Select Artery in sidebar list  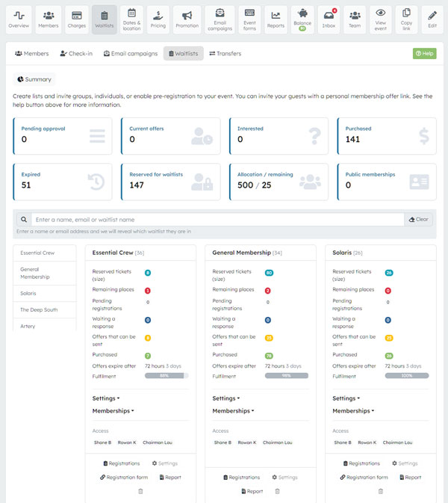(x=45, y=326)
